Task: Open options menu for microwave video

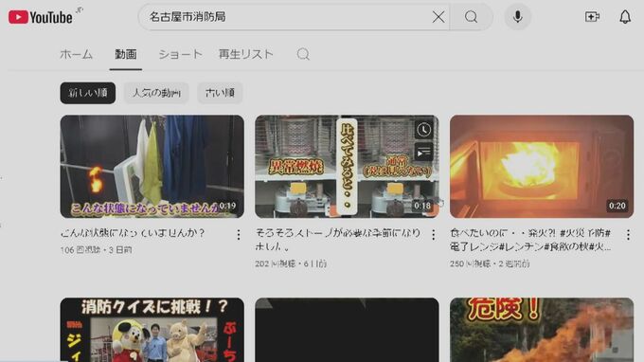Action: coord(628,235)
